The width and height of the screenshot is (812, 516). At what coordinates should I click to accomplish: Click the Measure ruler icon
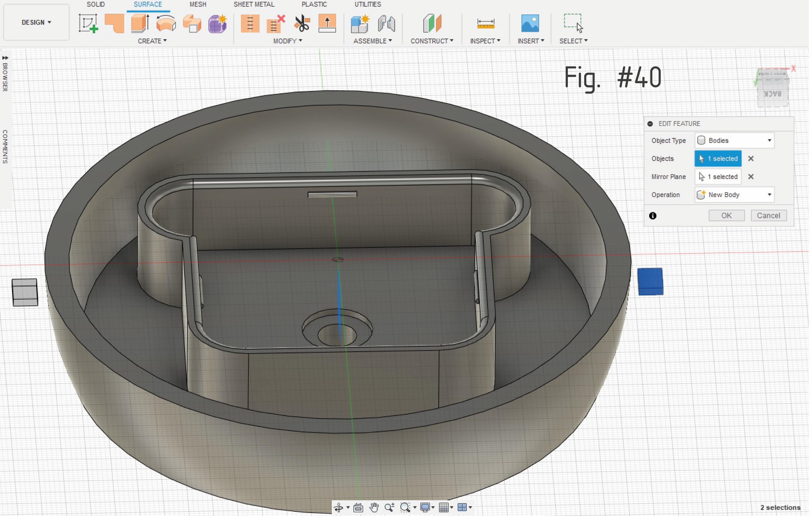click(486, 23)
